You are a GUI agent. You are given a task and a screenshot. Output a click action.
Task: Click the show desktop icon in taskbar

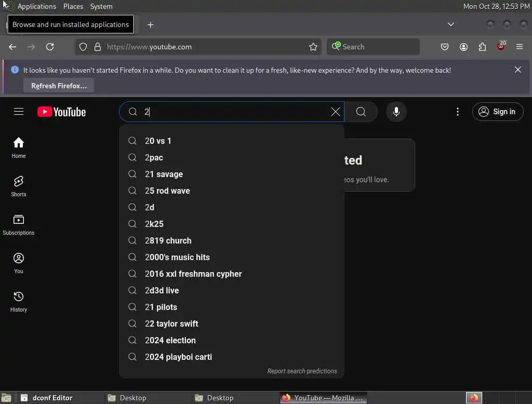6,398
